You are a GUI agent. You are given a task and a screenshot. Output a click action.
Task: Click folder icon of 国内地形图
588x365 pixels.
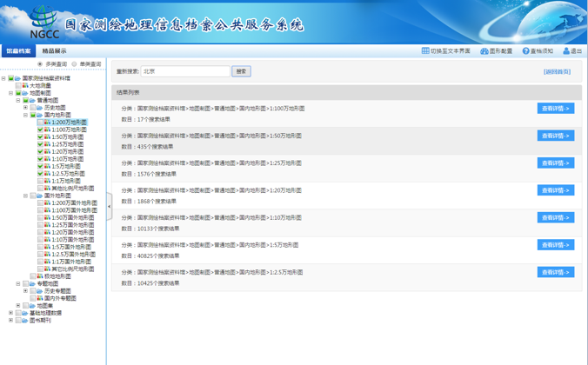coord(40,115)
